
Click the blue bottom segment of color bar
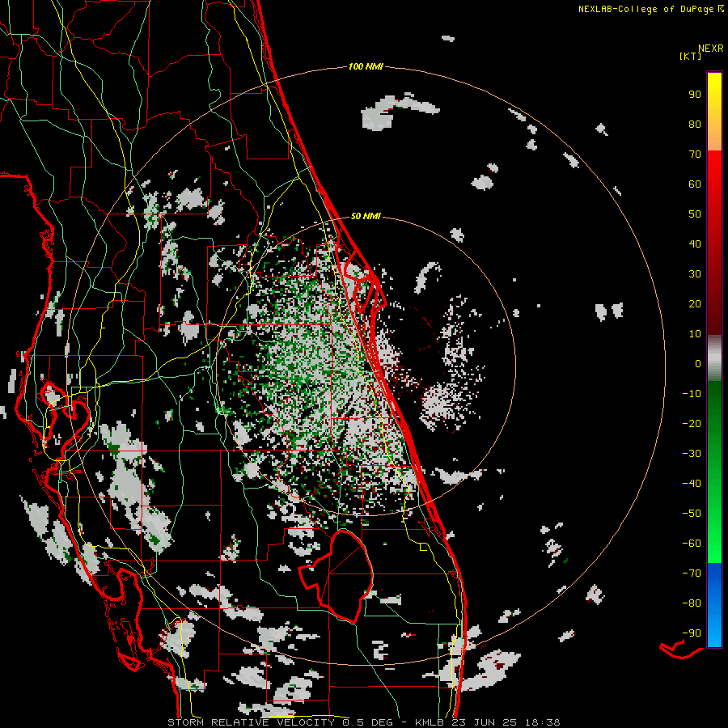(x=714, y=605)
